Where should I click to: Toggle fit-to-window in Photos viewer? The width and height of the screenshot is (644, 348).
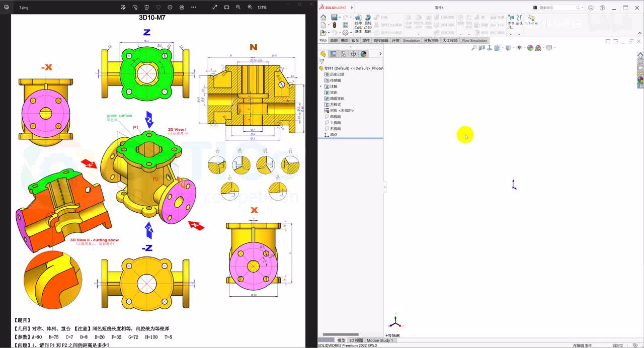click(226, 8)
